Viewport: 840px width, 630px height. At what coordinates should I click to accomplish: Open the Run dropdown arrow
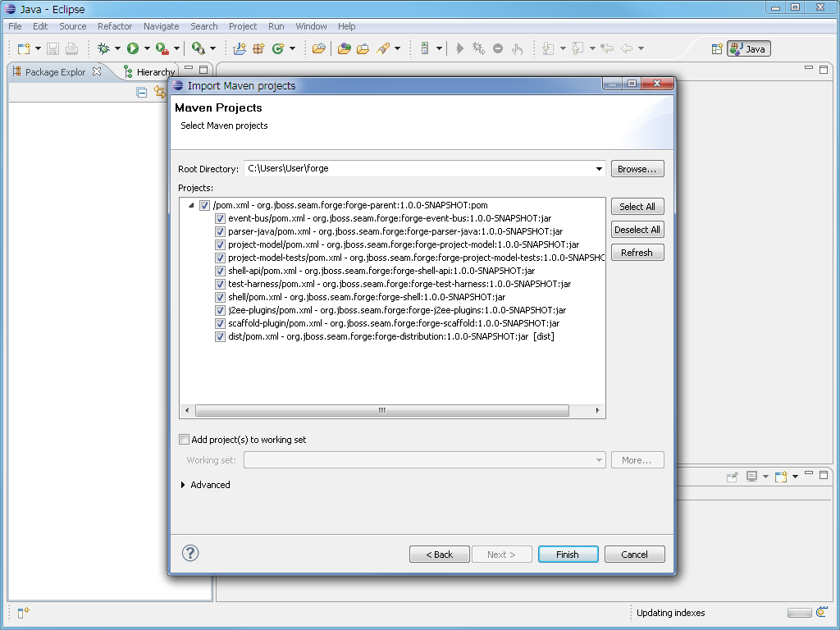coord(147,48)
